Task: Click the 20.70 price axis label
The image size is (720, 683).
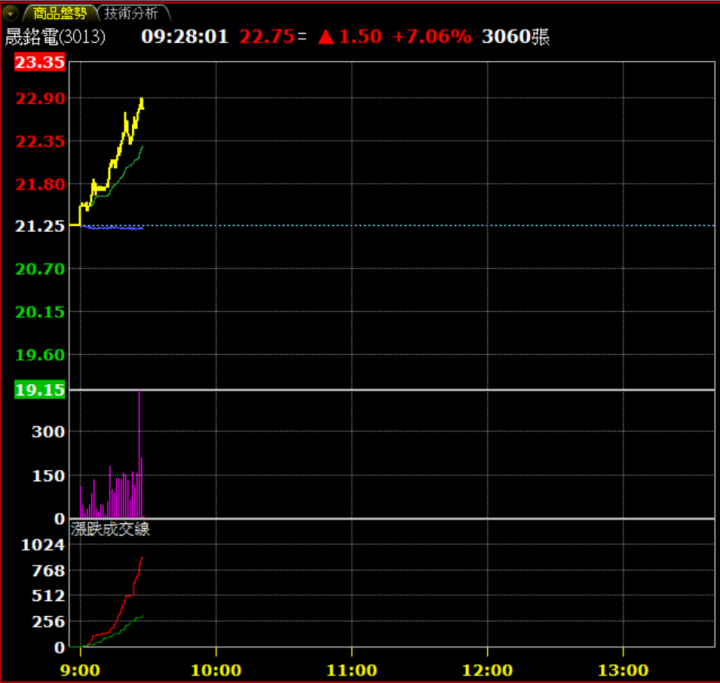Action: tap(40, 269)
